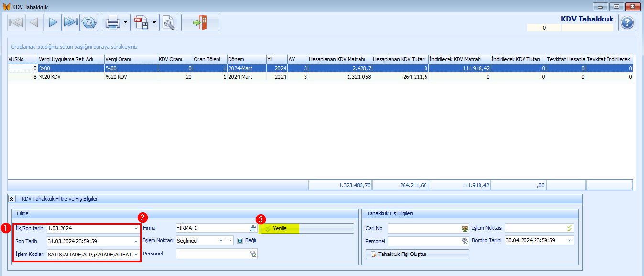Open the wrench settings document icon
Image resolution: width=644 pixels, height=276 pixels.
point(168,22)
